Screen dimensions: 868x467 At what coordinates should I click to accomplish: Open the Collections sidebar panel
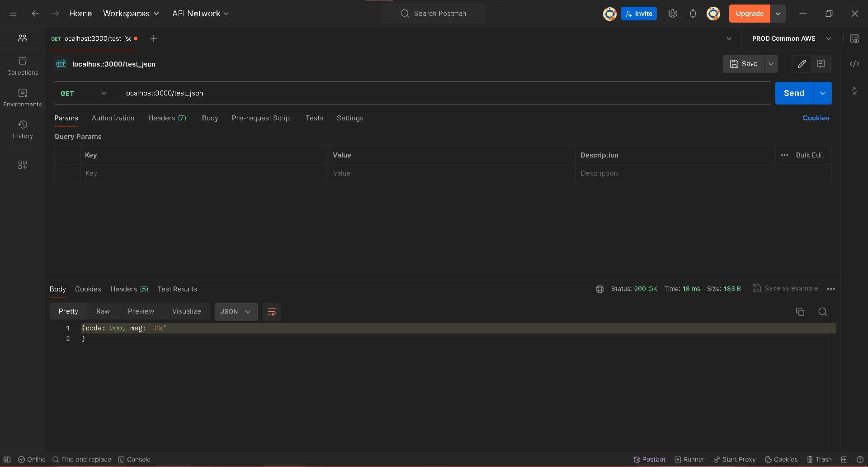22,66
